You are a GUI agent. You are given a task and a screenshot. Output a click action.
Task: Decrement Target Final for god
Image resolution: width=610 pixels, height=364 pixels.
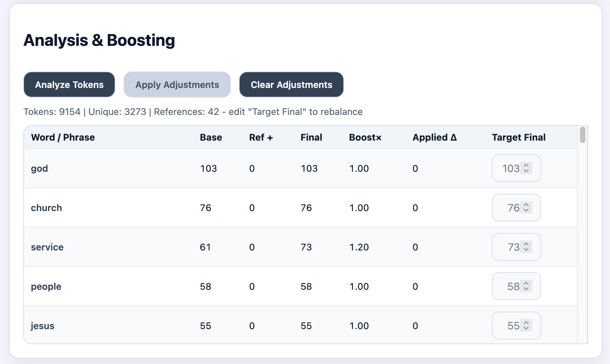coord(526,171)
